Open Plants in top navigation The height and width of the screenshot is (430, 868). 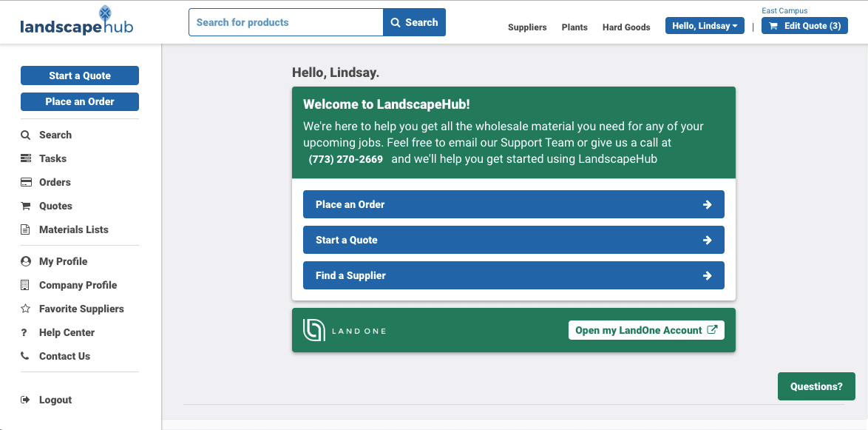coord(574,27)
